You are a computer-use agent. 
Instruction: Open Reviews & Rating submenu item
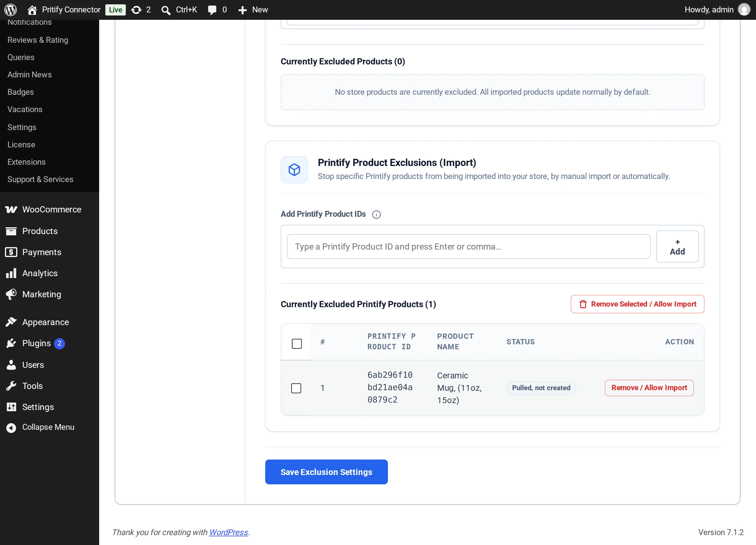pos(38,40)
